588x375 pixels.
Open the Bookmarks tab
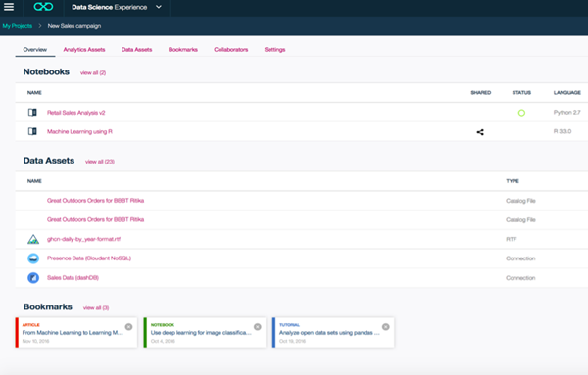[183, 50]
